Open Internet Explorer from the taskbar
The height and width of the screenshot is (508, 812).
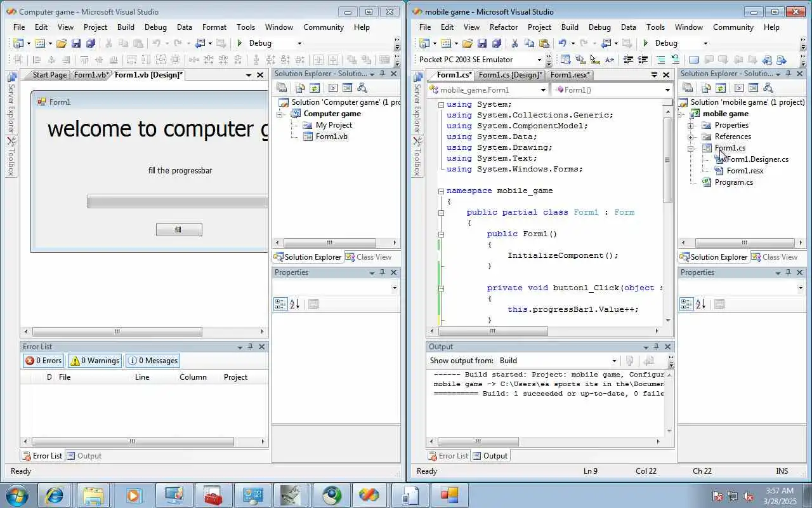55,495
